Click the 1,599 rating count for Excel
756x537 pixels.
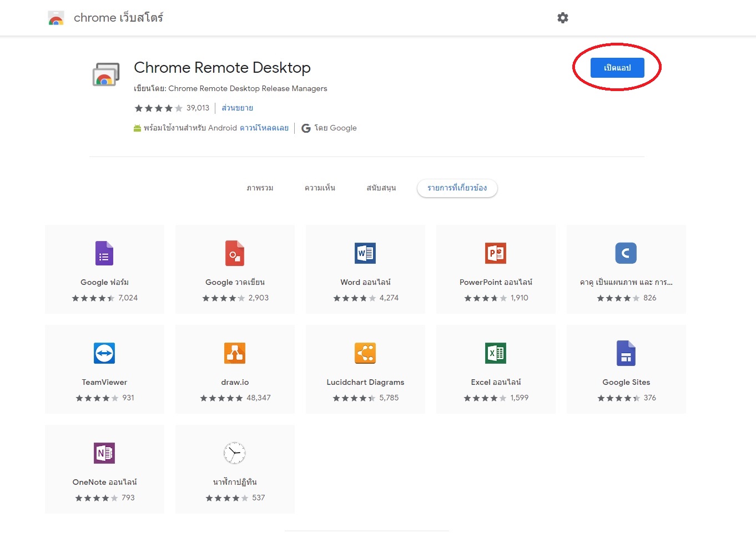[520, 398]
